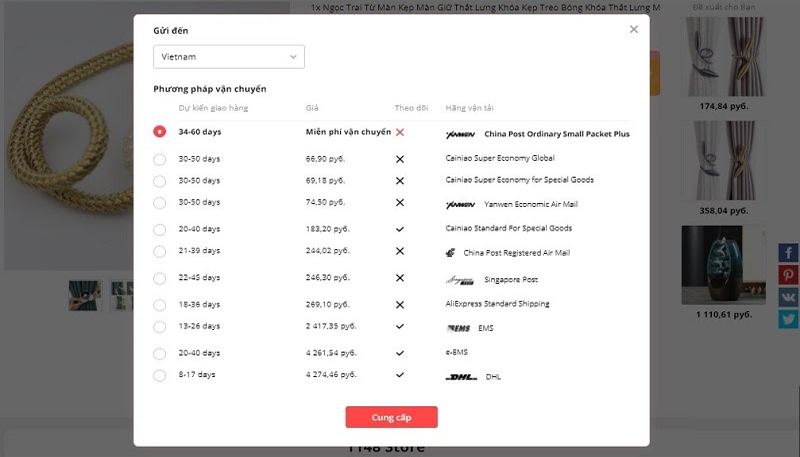This screenshot has height=457, width=800.
Task: Choose Cainiao Standard For Special Goods radio
Action: pos(160,230)
